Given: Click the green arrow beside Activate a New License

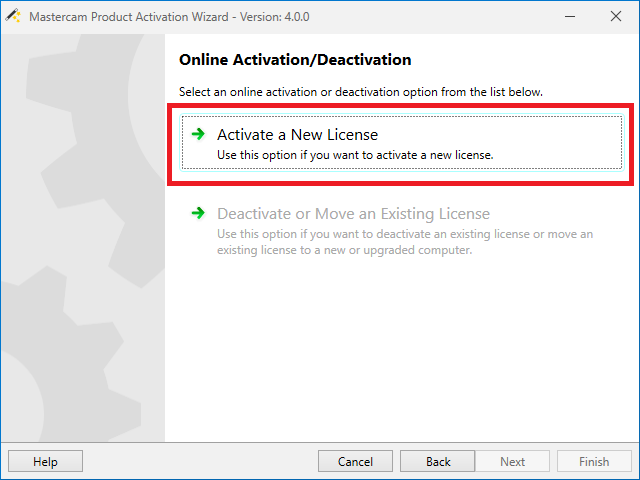Looking at the screenshot, I should coord(198,134).
